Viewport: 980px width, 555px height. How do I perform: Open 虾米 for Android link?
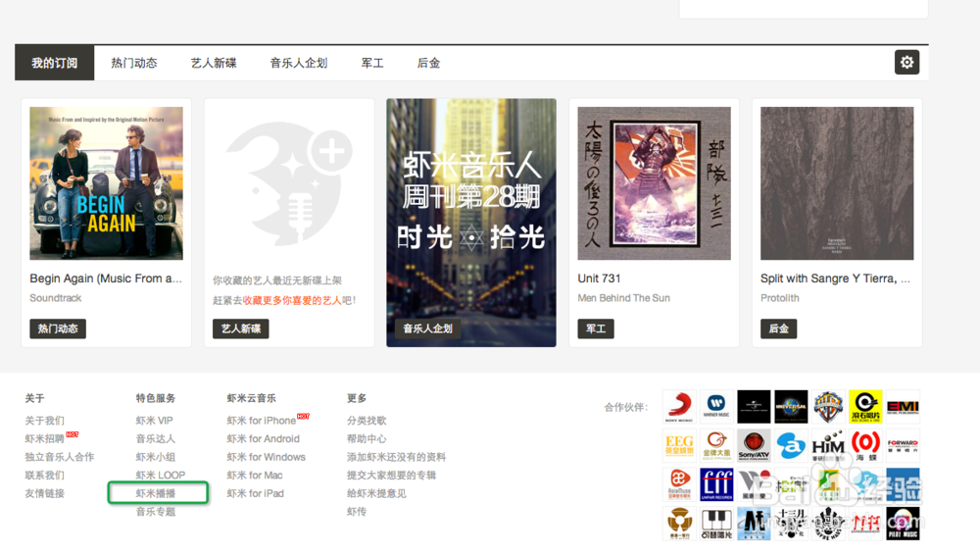click(263, 438)
